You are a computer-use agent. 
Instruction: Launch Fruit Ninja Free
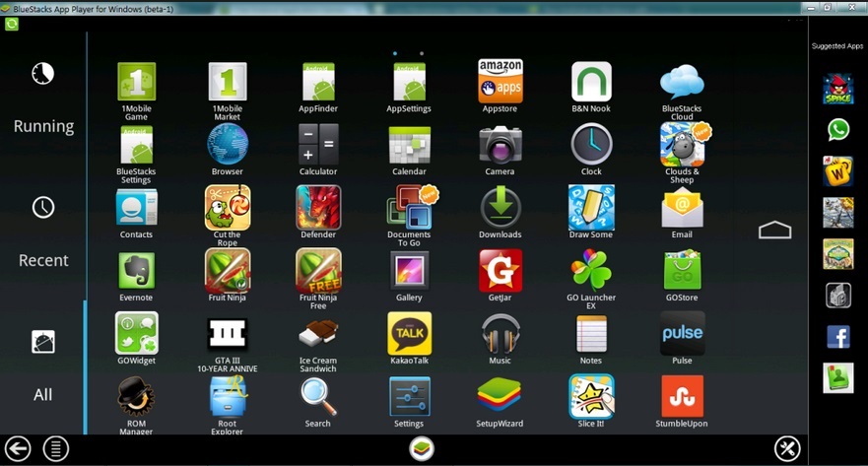coord(318,271)
